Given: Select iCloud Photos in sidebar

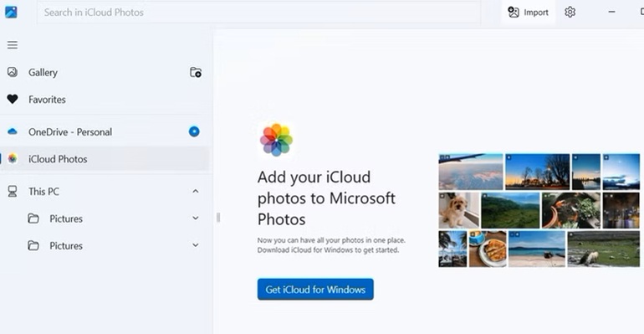Looking at the screenshot, I should pos(105,159).
